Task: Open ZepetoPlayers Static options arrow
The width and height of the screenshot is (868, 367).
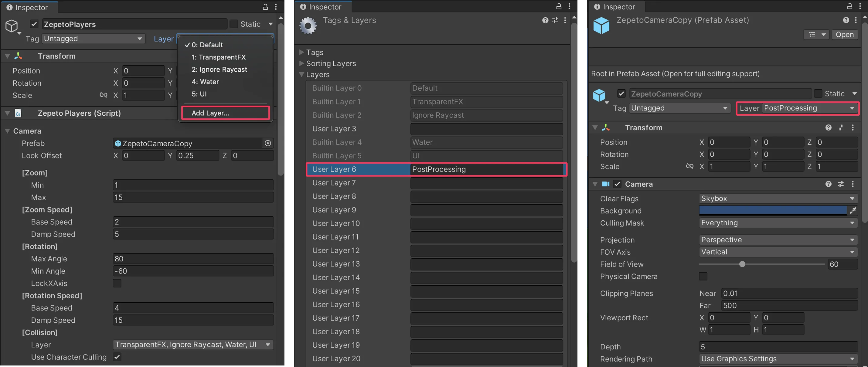Action: [x=271, y=24]
